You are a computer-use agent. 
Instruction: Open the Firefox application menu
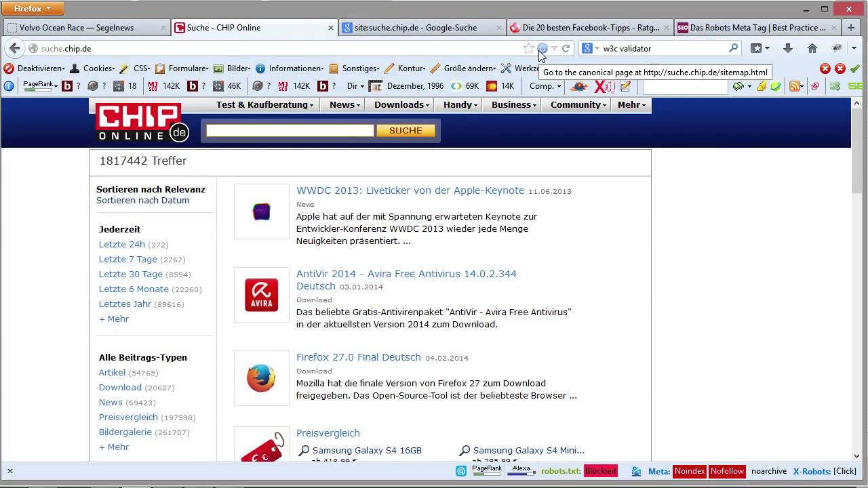(x=33, y=8)
